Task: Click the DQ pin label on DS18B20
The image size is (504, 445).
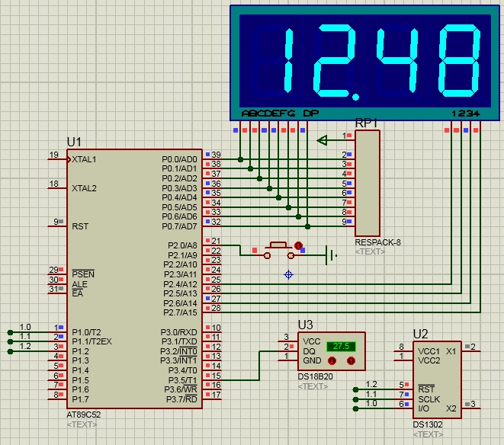Action: [x=309, y=351]
